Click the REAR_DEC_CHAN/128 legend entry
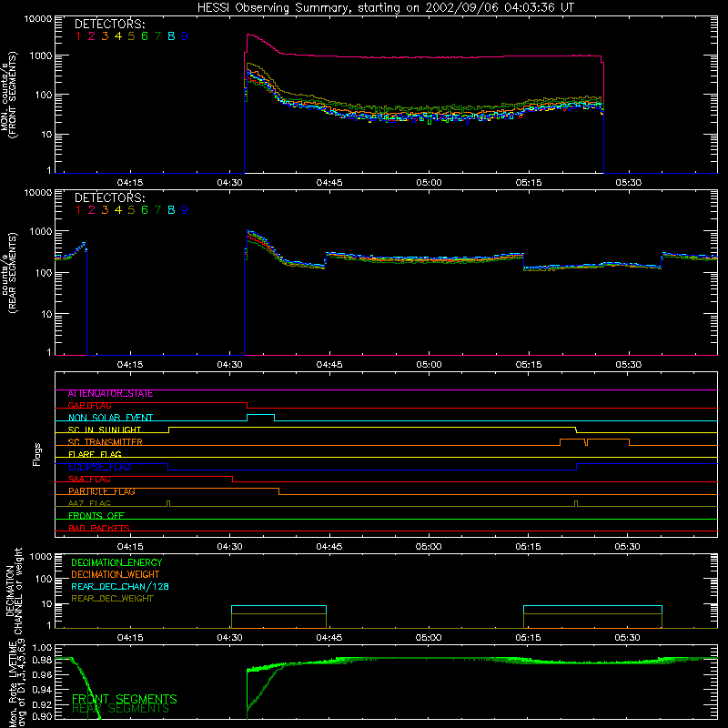728x728 pixels. [x=120, y=587]
